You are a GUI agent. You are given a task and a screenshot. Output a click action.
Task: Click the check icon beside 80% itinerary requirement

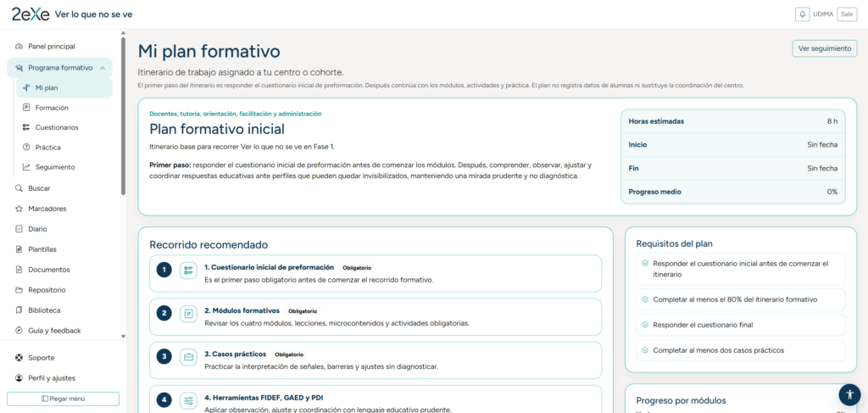tap(645, 299)
